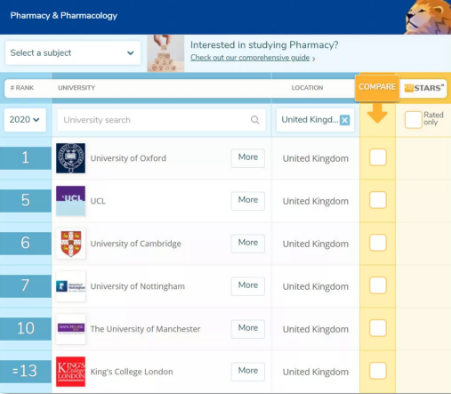451x394 pixels.
Task: Open the UCL name link
Action: [x=98, y=201]
